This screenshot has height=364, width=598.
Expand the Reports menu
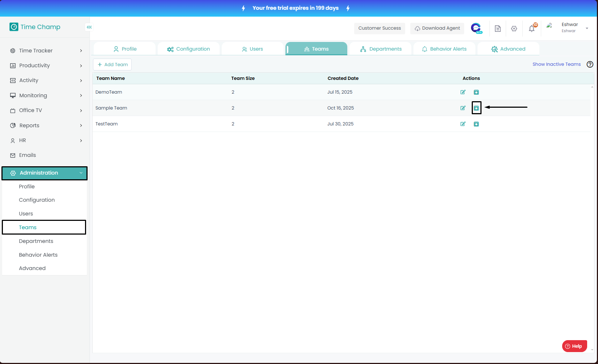[46, 125]
